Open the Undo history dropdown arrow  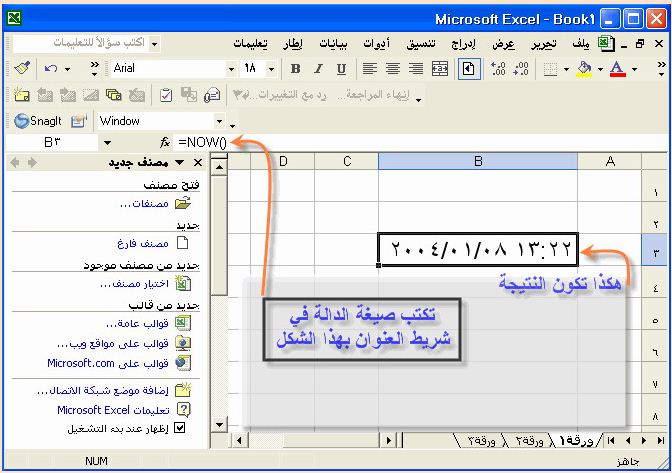[x=67, y=69]
